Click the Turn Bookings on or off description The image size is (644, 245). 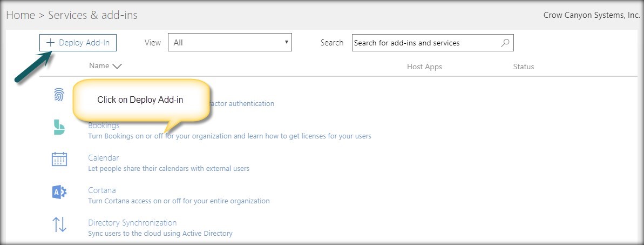point(229,136)
